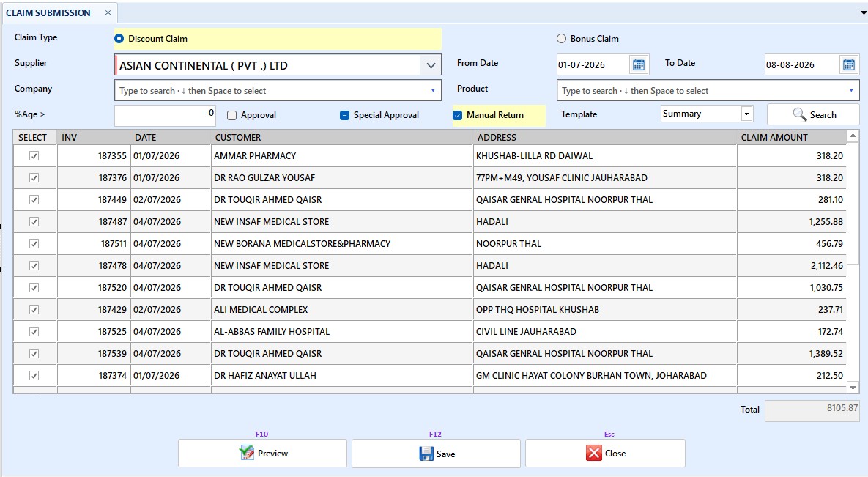The height and width of the screenshot is (477, 868).
Task: Click the NEW BORANA MEDICALSTORE&PHARMACY cell
Action: [x=342, y=244]
